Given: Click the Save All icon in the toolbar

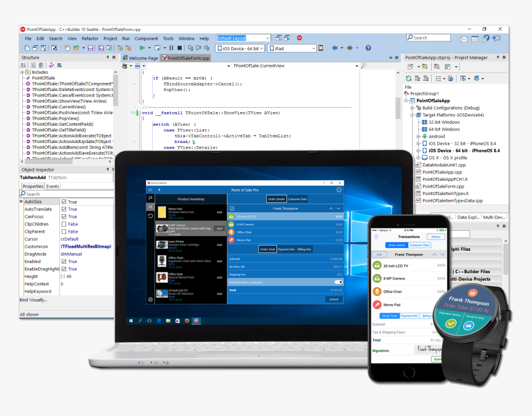Looking at the screenshot, I should pos(101,48).
